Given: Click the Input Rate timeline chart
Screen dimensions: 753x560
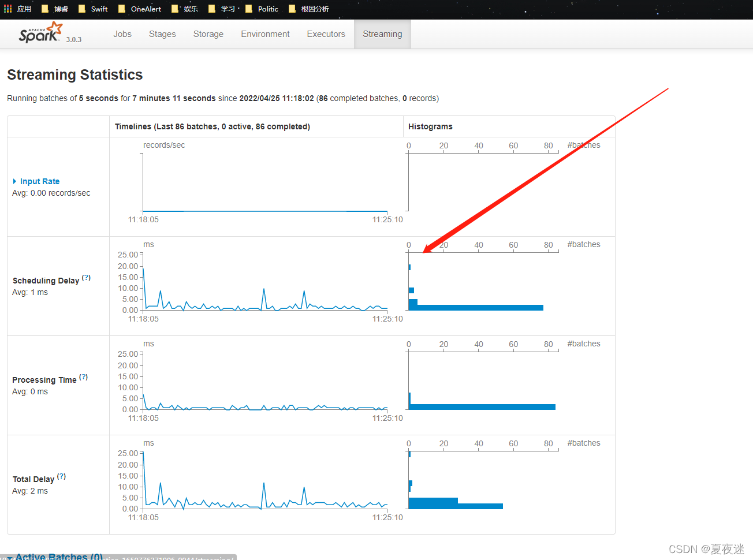Looking at the screenshot, I should click(x=265, y=182).
